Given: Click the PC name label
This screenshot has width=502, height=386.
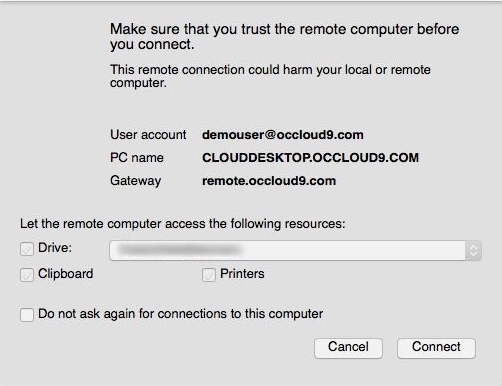Looking at the screenshot, I should 137,158.
